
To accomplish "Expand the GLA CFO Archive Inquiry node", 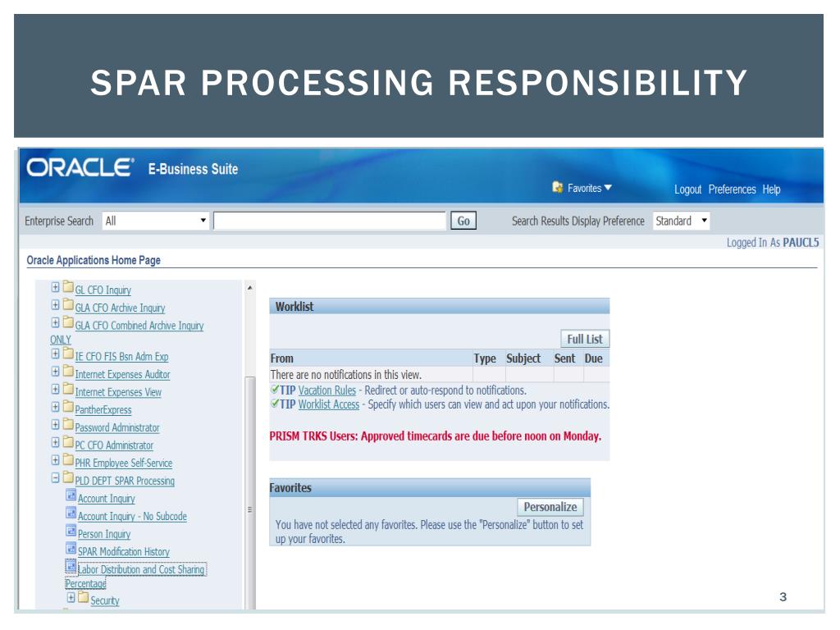I will pyautogui.click(x=55, y=305).
